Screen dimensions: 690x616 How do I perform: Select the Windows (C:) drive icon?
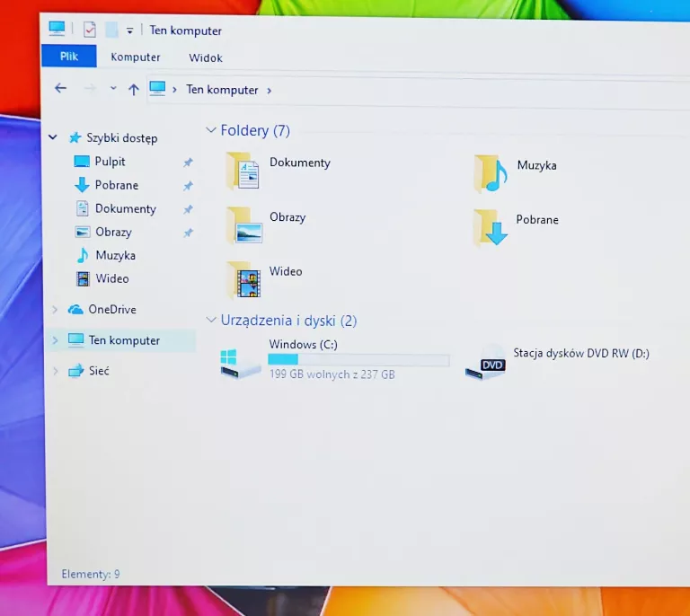click(x=240, y=363)
